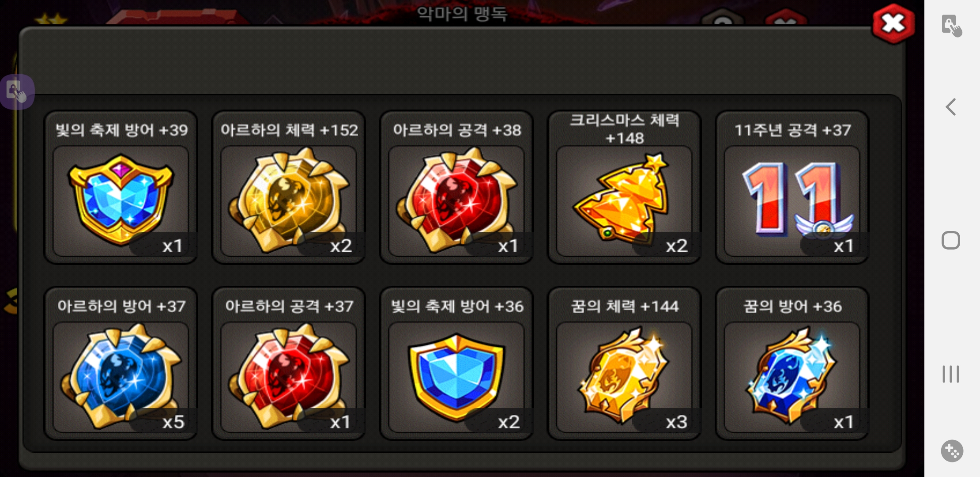This screenshot has height=477, width=980.
Task: Open the game controller tools icon
Action: tap(952, 451)
